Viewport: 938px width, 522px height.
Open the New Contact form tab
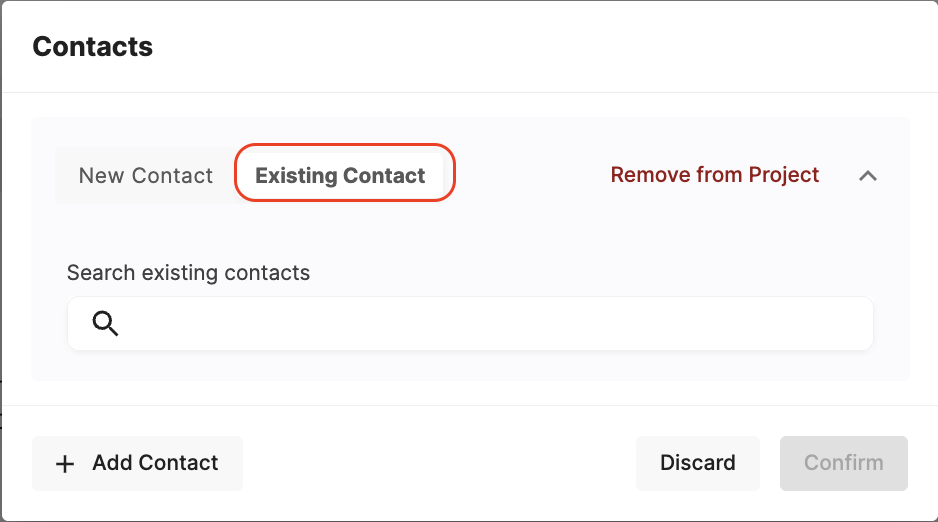(x=146, y=175)
